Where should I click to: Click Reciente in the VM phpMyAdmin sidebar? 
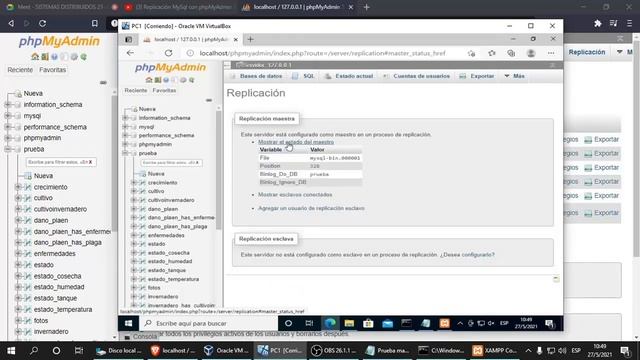(136, 91)
